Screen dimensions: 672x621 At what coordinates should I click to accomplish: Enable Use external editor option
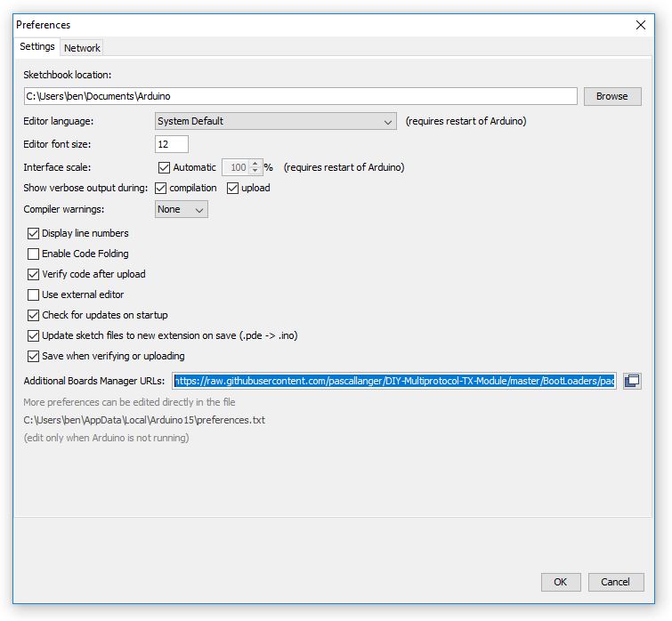[34, 294]
